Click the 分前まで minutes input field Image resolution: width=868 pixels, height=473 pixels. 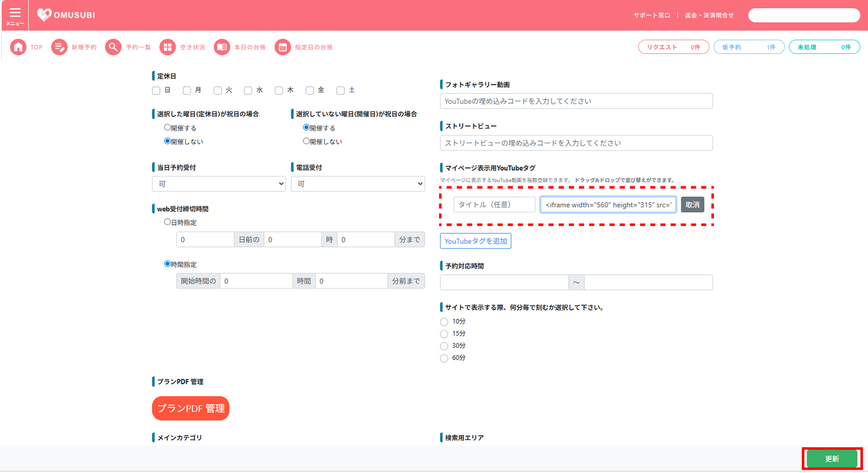tap(351, 281)
